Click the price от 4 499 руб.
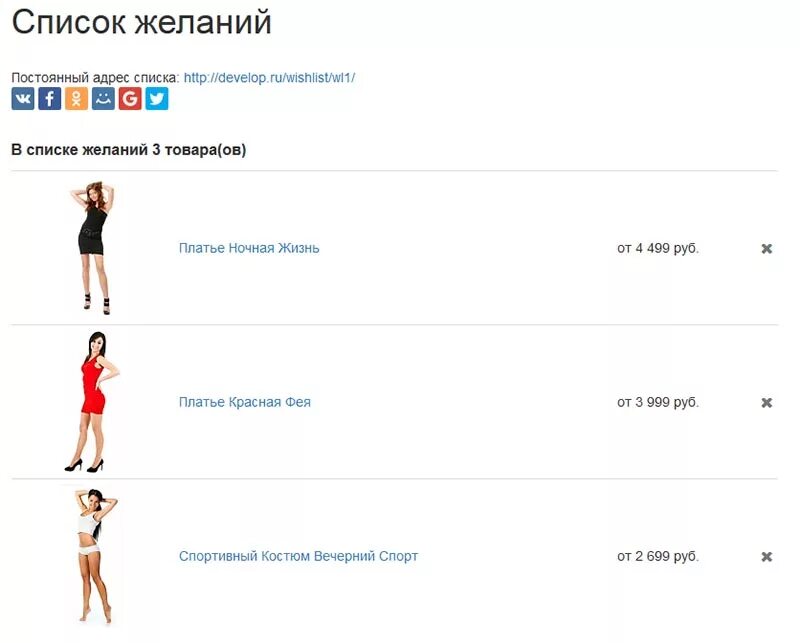The height and width of the screenshot is (643, 800). (658, 249)
